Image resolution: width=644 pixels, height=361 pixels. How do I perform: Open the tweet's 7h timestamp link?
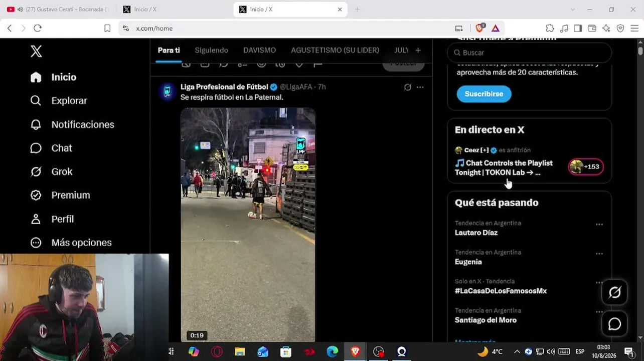coord(321,87)
